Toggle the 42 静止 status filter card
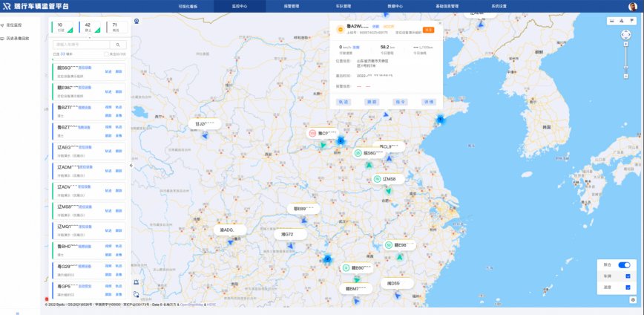This screenshot has height=315, width=644. 90,27
